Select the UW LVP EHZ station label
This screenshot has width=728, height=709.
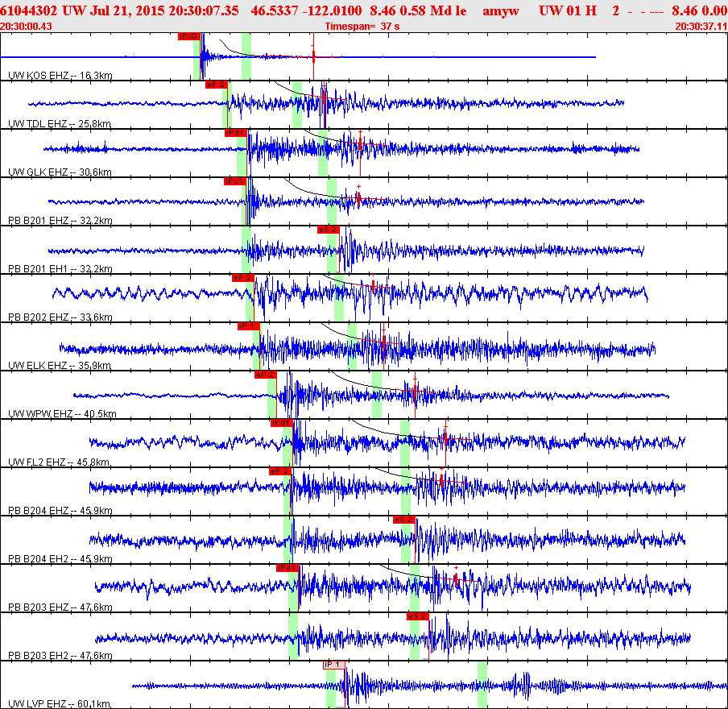tap(60, 703)
